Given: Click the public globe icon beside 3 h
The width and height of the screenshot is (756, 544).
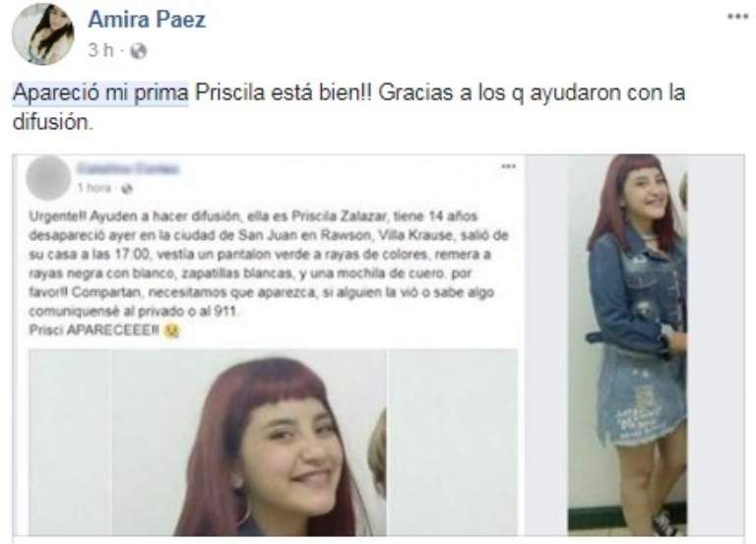Looking at the screenshot, I should (139, 50).
